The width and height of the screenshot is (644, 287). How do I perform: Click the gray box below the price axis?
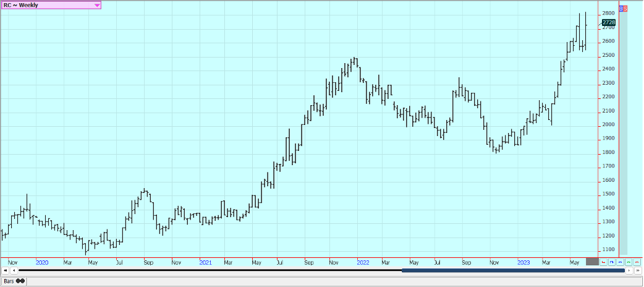(x=592, y=262)
